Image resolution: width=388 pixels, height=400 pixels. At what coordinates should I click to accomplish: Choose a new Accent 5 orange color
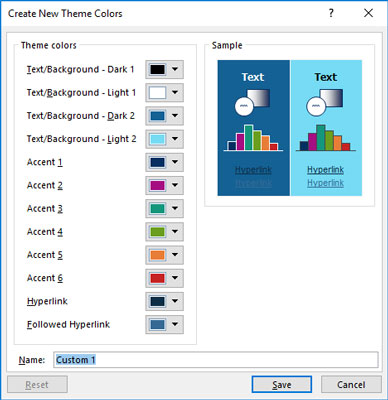pos(164,255)
